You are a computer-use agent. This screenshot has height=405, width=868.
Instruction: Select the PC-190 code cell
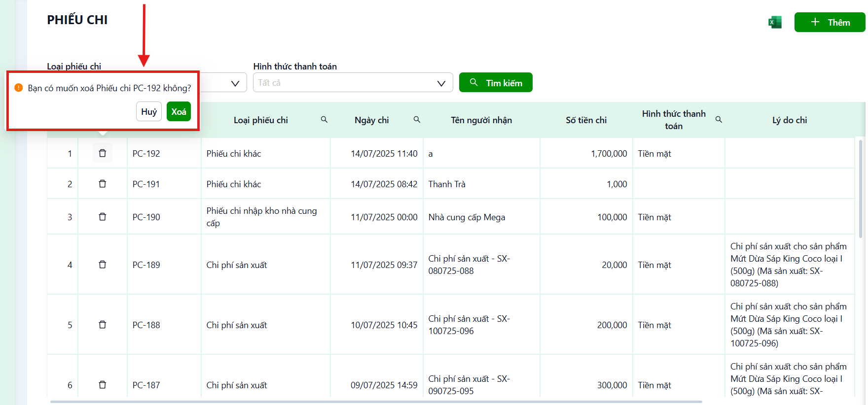(x=164, y=217)
